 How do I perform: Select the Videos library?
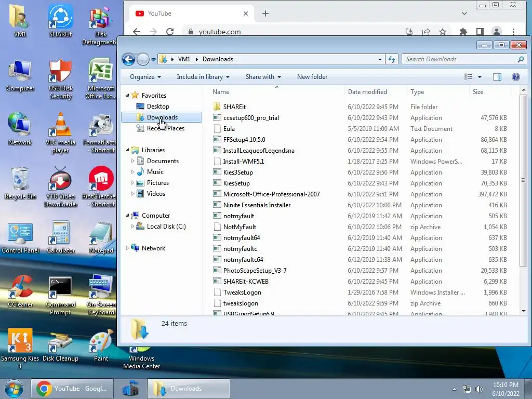pos(156,193)
